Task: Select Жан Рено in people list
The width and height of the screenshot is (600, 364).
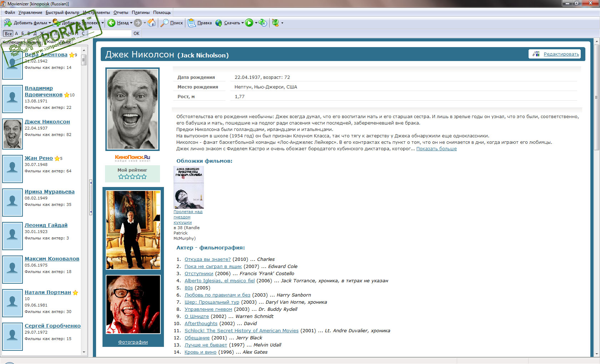Action: click(39, 158)
